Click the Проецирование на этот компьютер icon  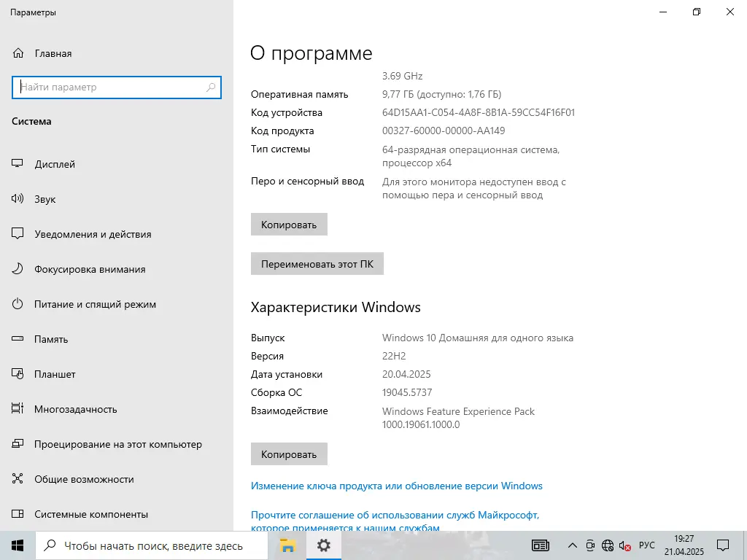click(x=18, y=444)
